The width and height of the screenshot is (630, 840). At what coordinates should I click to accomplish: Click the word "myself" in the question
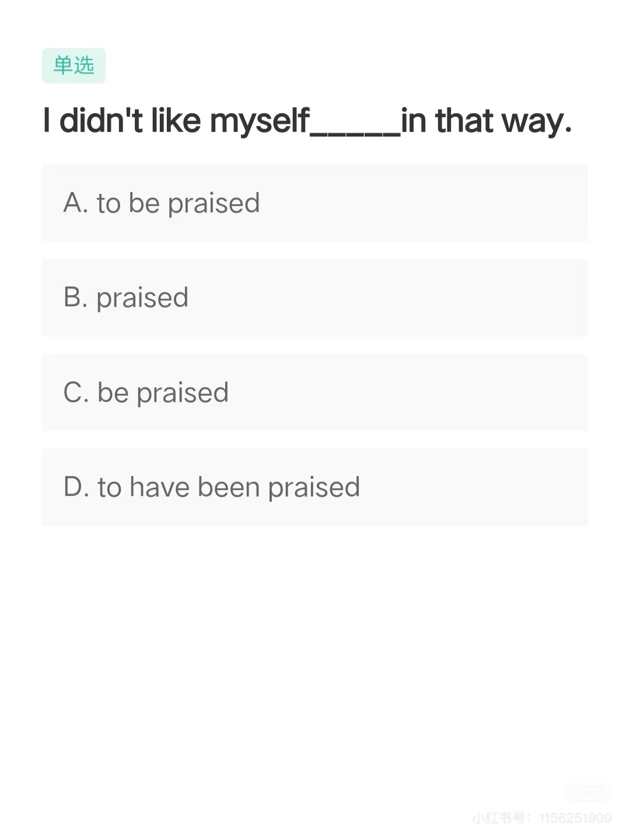(x=259, y=121)
